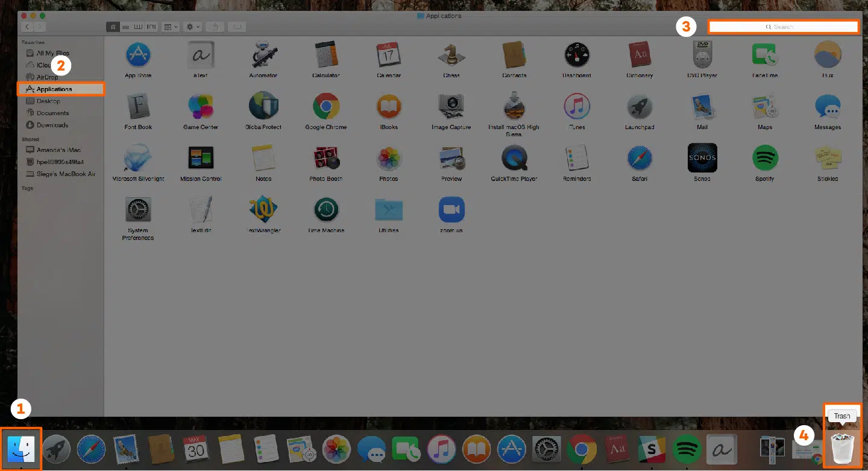Select the Contacts app in Applications window
Screen dimensions: 868x471
(x=514, y=55)
